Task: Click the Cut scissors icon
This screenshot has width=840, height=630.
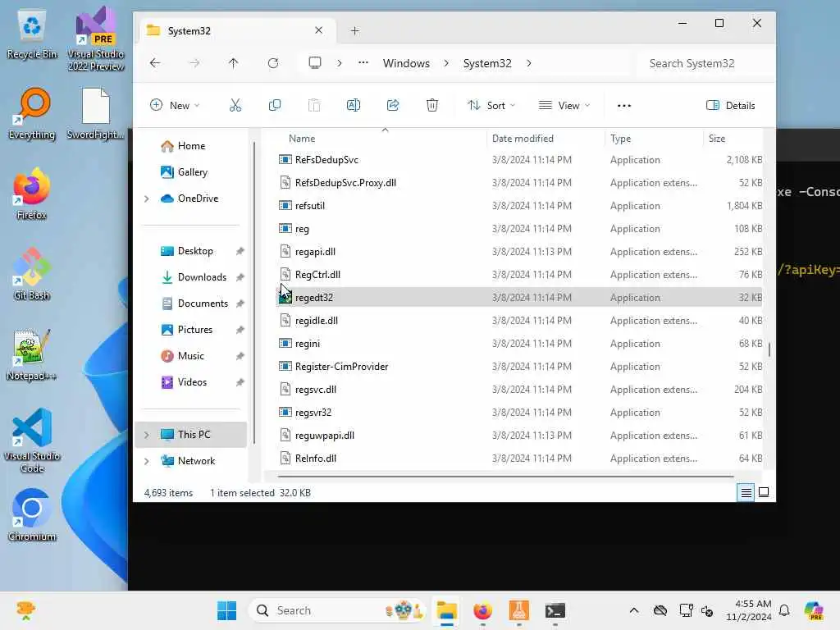Action: tap(235, 105)
